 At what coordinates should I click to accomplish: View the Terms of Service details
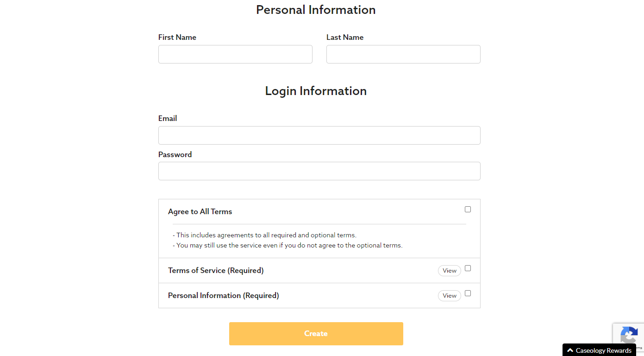pyautogui.click(x=450, y=271)
